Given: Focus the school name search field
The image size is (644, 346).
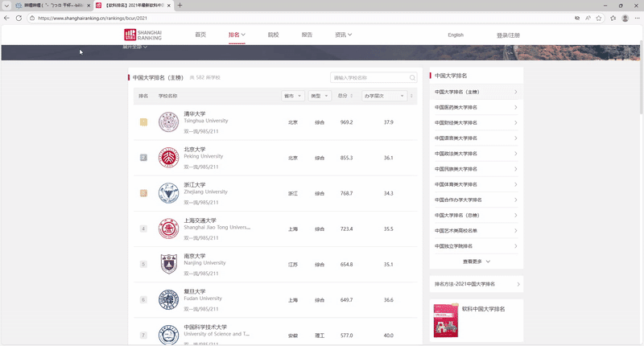Looking at the screenshot, I should (374, 77).
